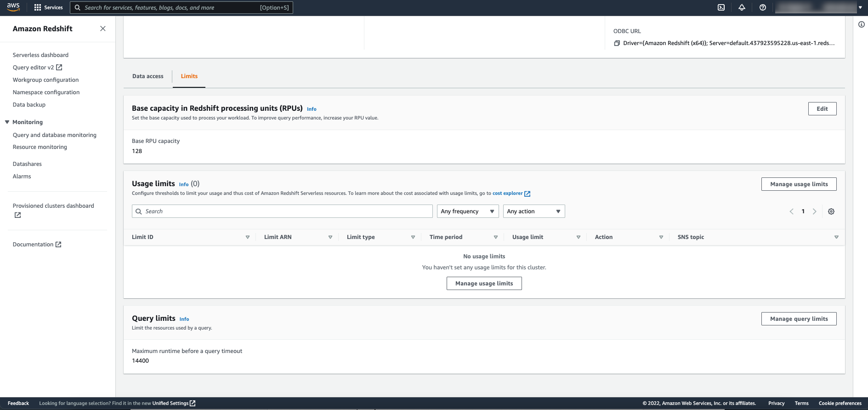868x410 pixels.
Task: Close the Amazon Redshift sidebar
Action: tap(103, 28)
